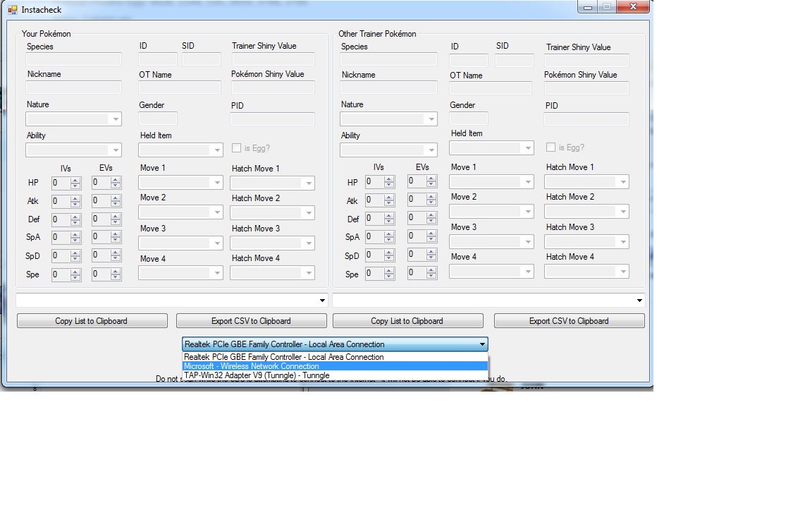This screenshot has height=508, width=812.
Task: Open Your Pokémon Nature dropdown
Action: [73, 119]
